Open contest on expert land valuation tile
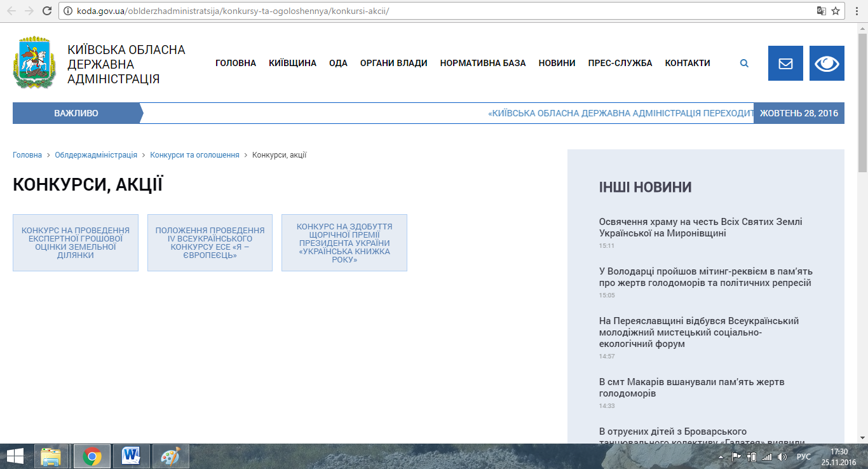This screenshot has height=469, width=868. pyautogui.click(x=76, y=243)
